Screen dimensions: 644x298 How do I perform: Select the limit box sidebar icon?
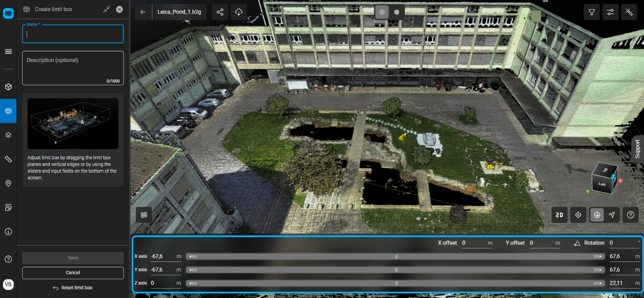pos(8,111)
